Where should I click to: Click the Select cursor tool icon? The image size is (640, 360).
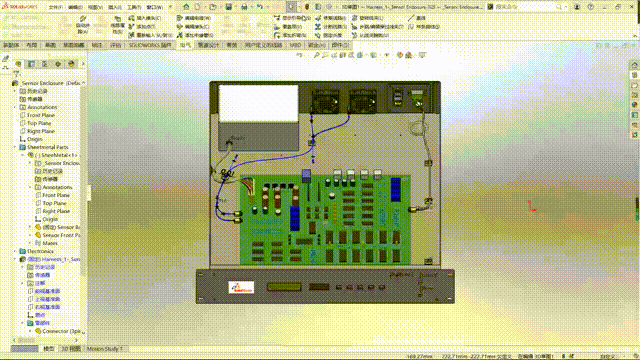[x=291, y=7]
